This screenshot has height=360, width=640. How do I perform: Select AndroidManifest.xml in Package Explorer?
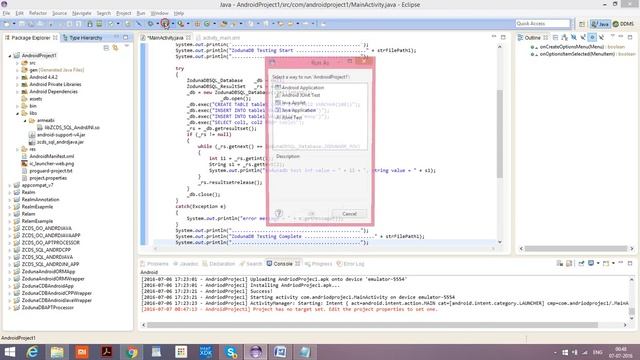51,156
